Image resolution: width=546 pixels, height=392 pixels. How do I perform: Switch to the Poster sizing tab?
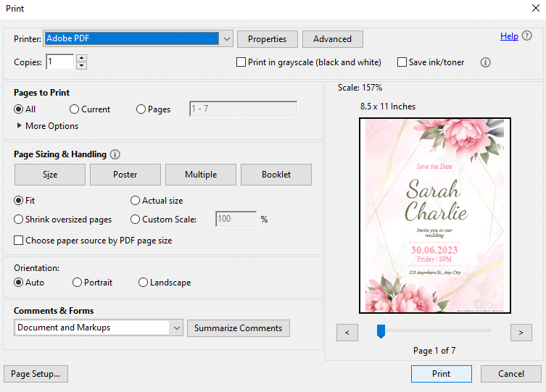point(125,175)
